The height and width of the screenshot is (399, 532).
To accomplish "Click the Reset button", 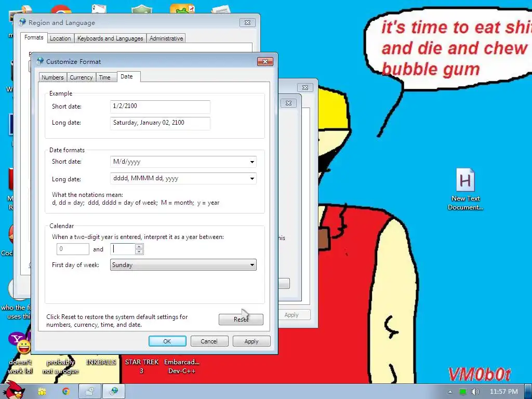I will click(x=241, y=320).
